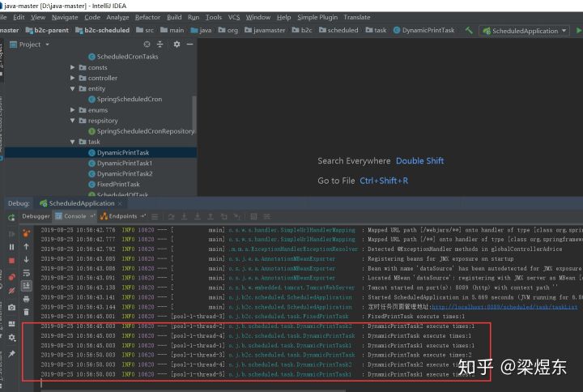Switch to the Endpoints tab
The height and width of the screenshot is (392, 583).
pos(123,216)
